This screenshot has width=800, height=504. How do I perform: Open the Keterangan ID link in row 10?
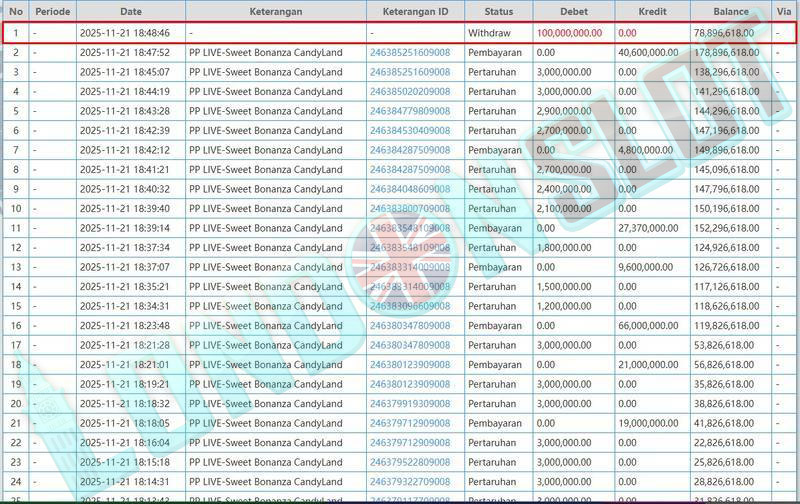[x=410, y=208]
